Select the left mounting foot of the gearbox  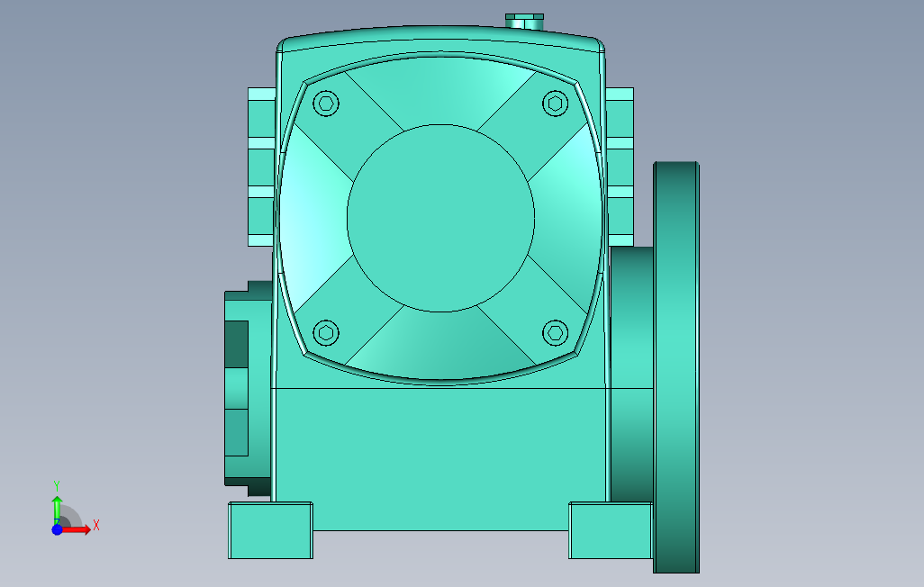[270, 530]
